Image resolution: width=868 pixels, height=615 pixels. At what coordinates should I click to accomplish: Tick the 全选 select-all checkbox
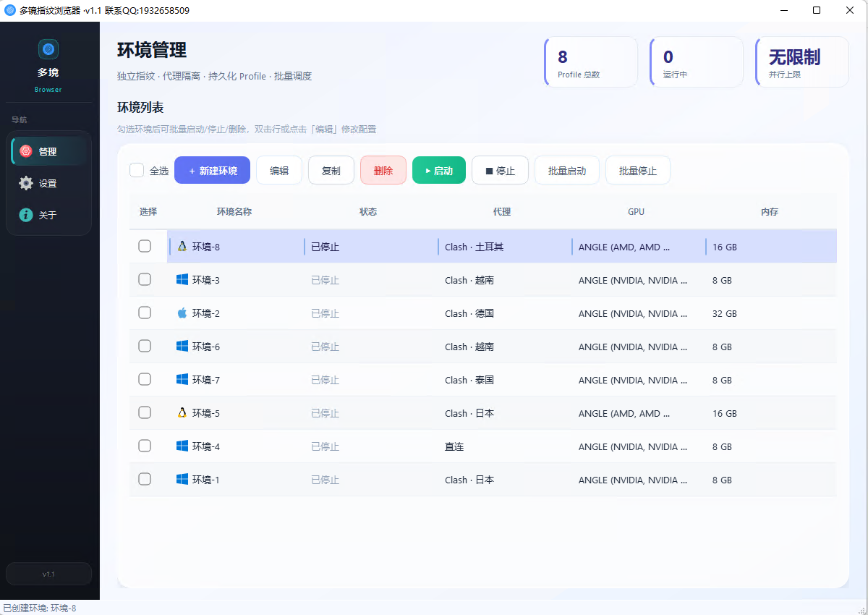click(137, 170)
